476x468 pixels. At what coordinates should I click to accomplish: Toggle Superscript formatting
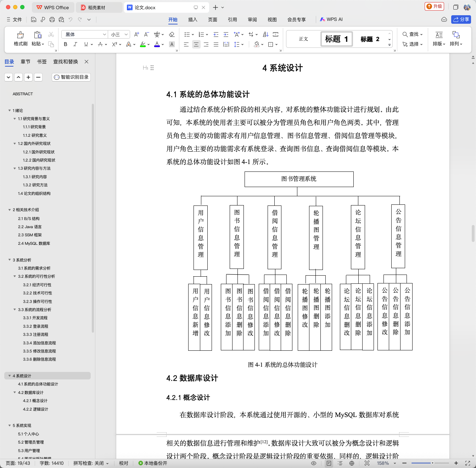[114, 44]
